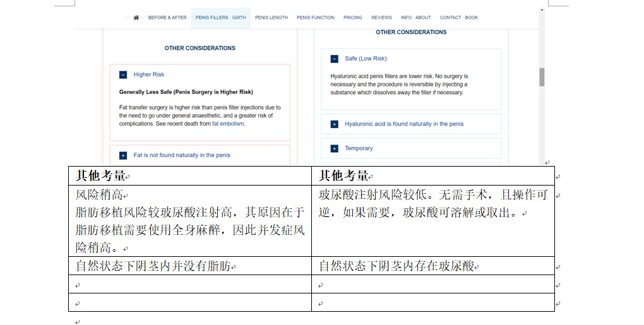
Task: Click the right 其他考量 table header cell
Action: (433, 175)
